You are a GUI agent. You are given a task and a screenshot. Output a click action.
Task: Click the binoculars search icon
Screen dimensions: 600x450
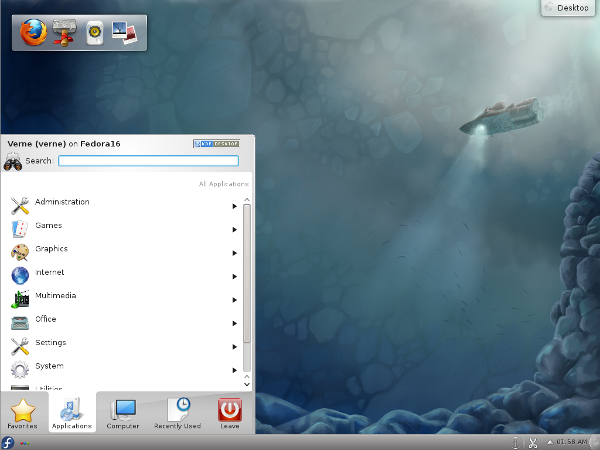pyautogui.click(x=13, y=161)
